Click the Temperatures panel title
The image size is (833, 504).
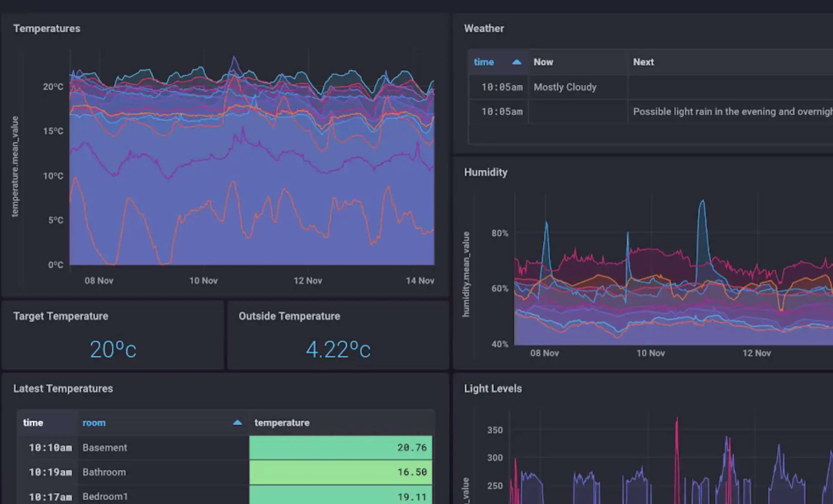[47, 29]
